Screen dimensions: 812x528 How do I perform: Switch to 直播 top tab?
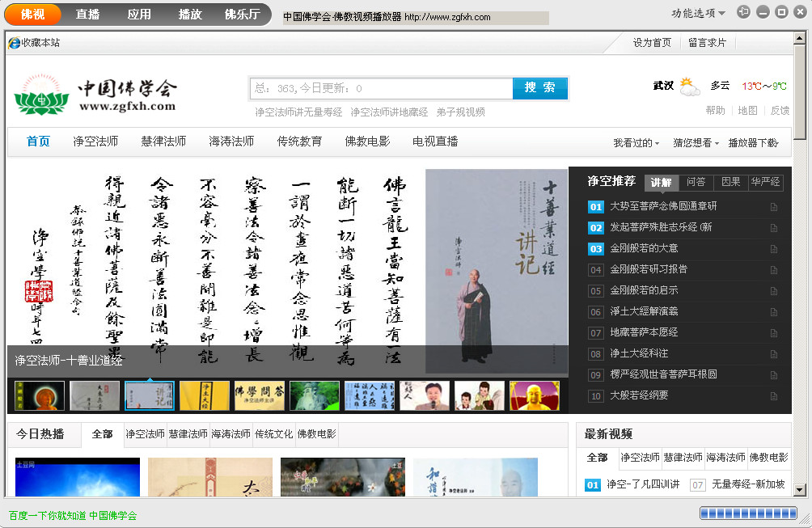pyautogui.click(x=87, y=15)
